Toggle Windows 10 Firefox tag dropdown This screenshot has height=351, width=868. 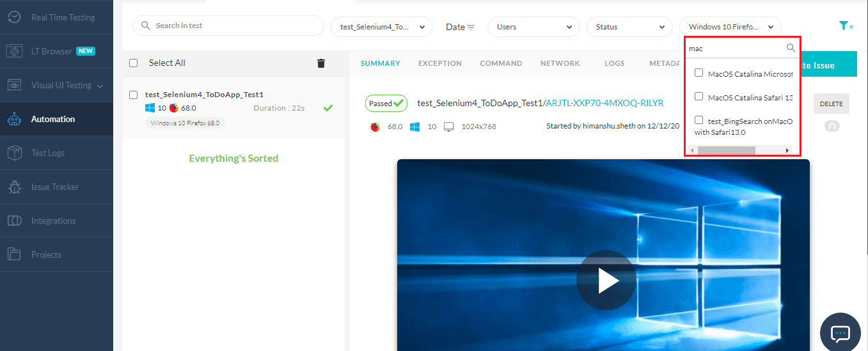tap(730, 27)
